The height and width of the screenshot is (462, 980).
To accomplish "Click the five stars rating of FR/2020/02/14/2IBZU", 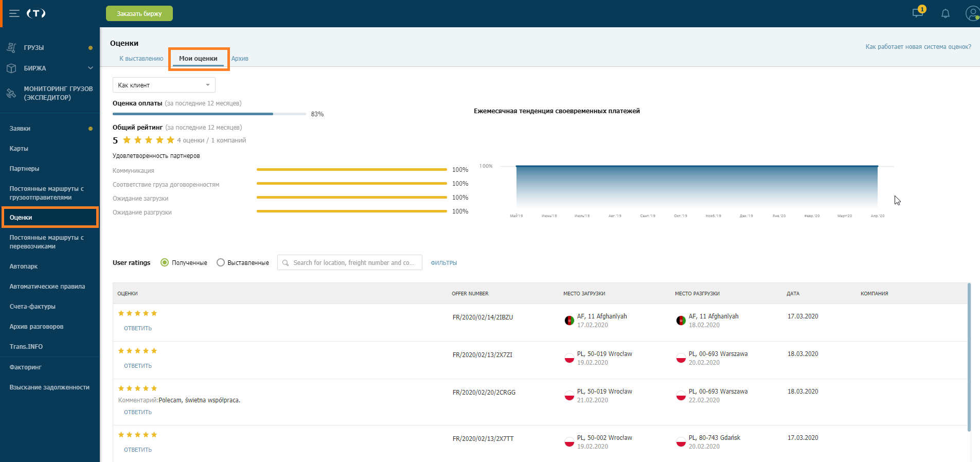I will point(137,313).
